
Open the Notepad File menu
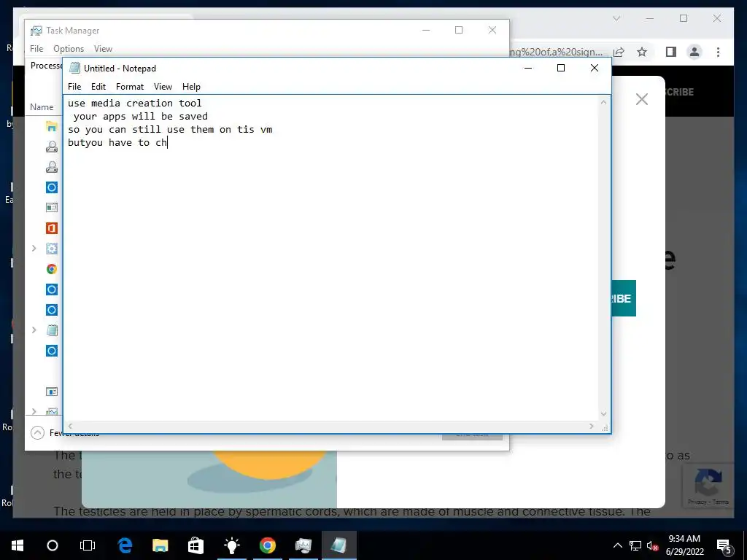coord(74,87)
